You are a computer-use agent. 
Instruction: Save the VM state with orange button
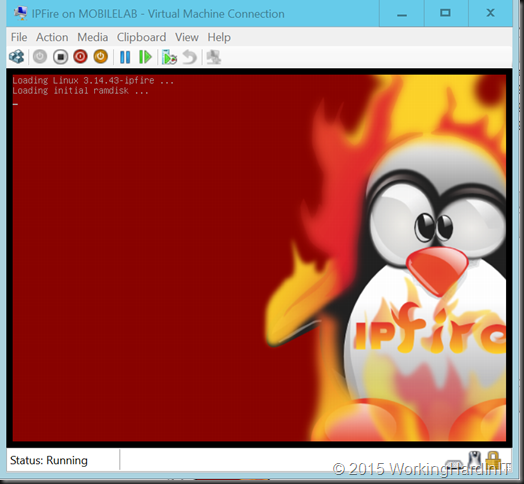(101, 57)
